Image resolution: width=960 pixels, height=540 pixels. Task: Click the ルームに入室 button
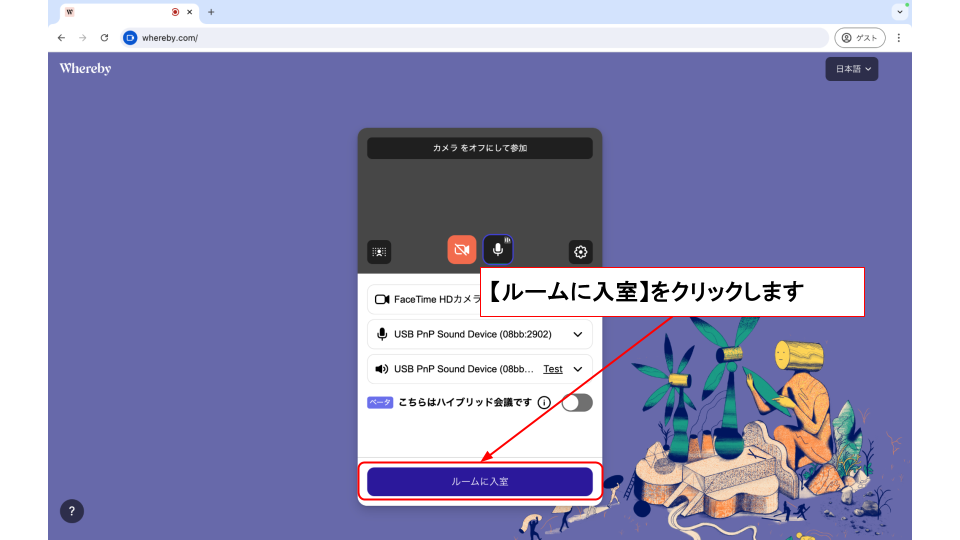click(479, 481)
